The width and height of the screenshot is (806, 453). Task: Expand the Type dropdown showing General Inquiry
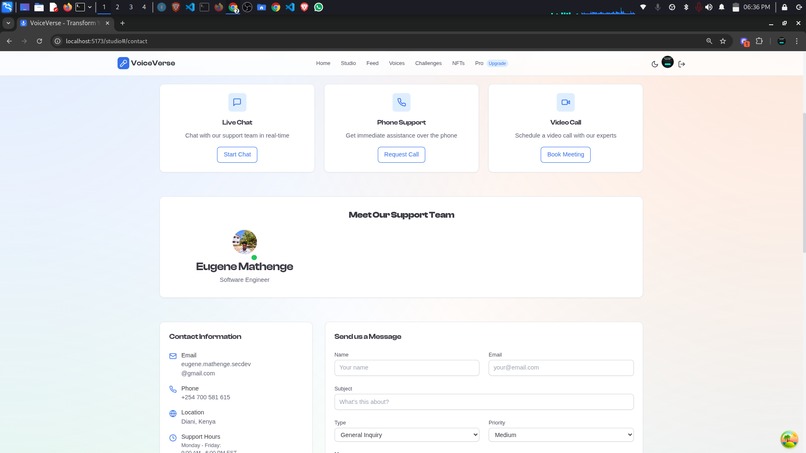point(407,435)
